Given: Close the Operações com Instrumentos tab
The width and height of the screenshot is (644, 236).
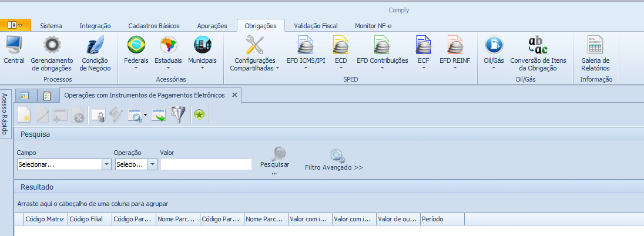Looking at the screenshot, I should [234, 95].
